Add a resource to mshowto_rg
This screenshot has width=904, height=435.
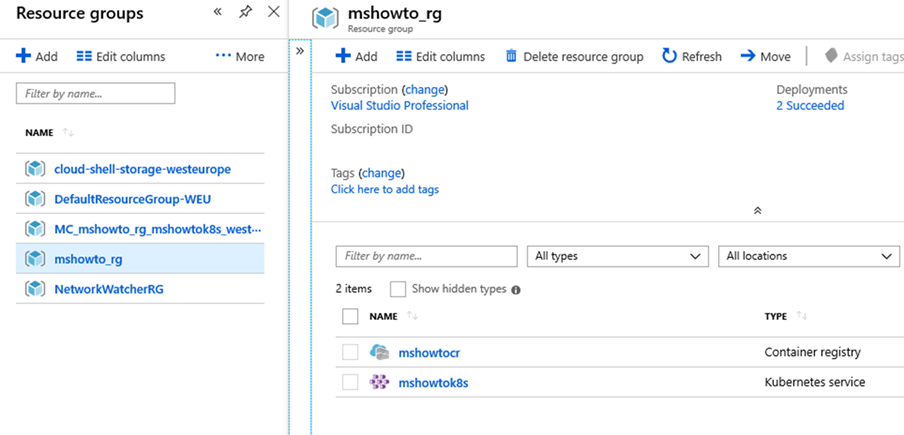click(x=356, y=56)
